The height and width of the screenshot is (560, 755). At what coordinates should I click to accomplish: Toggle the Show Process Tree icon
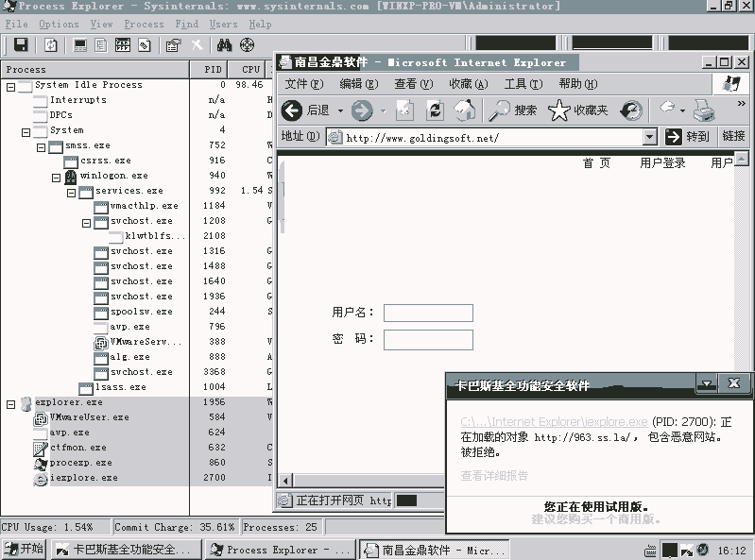(x=101, y=45)
